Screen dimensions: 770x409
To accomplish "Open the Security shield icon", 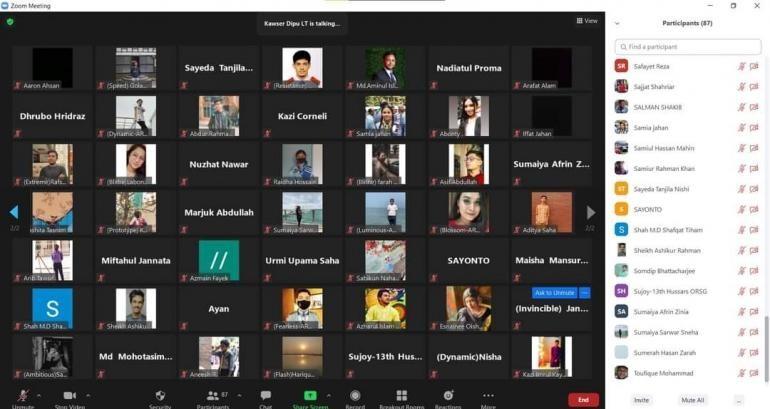I will [x=160, y=396].
